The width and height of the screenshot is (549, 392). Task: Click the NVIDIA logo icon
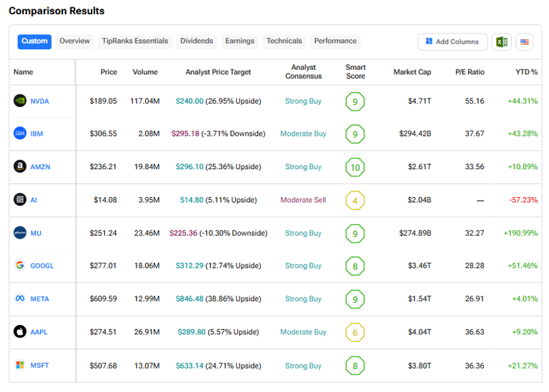20,101
